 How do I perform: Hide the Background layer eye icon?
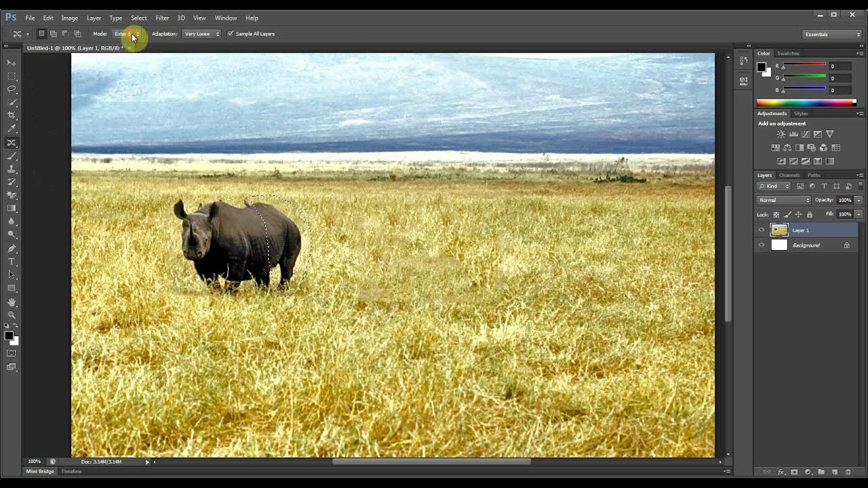tap(762, 245)
